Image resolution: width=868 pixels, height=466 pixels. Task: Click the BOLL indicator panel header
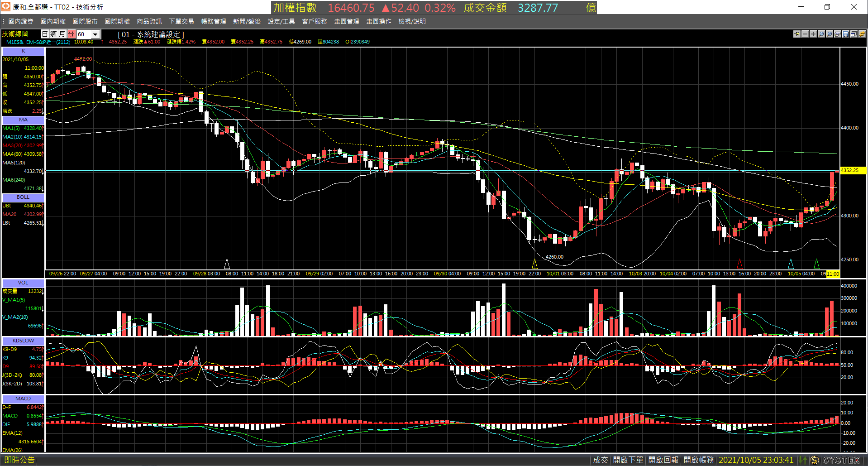point(23,197)
